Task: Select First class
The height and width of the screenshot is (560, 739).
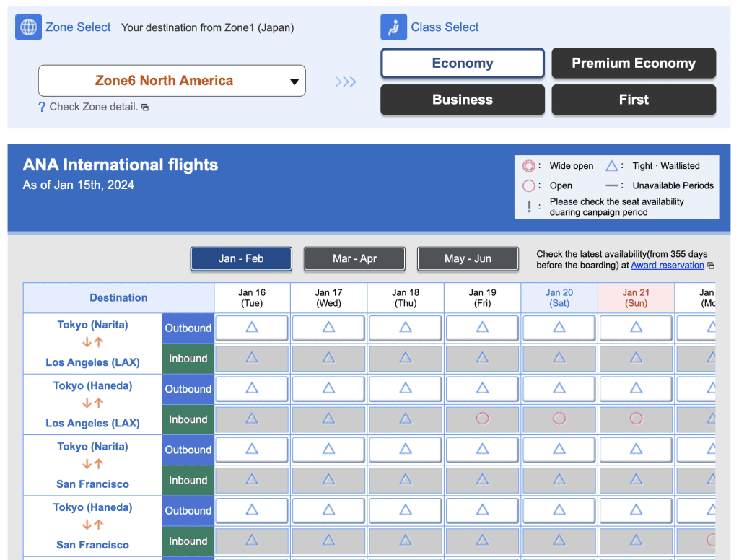Action: pos(634,100)
